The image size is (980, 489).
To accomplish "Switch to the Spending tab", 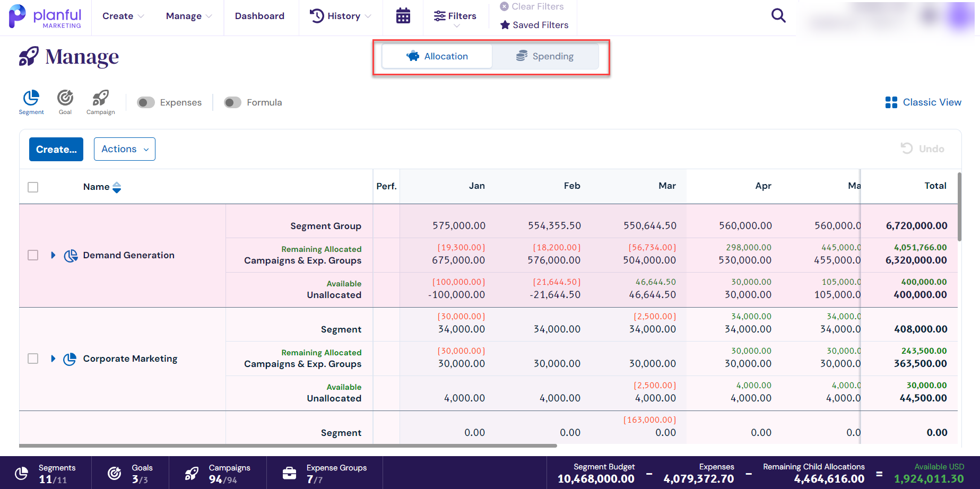I will pyautogui.click(x=545, y=56).
